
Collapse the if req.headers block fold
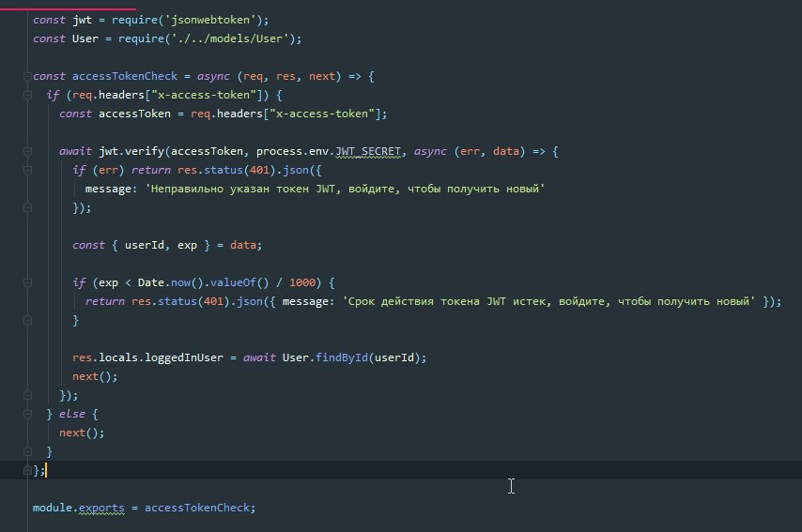tap(27, 95)
